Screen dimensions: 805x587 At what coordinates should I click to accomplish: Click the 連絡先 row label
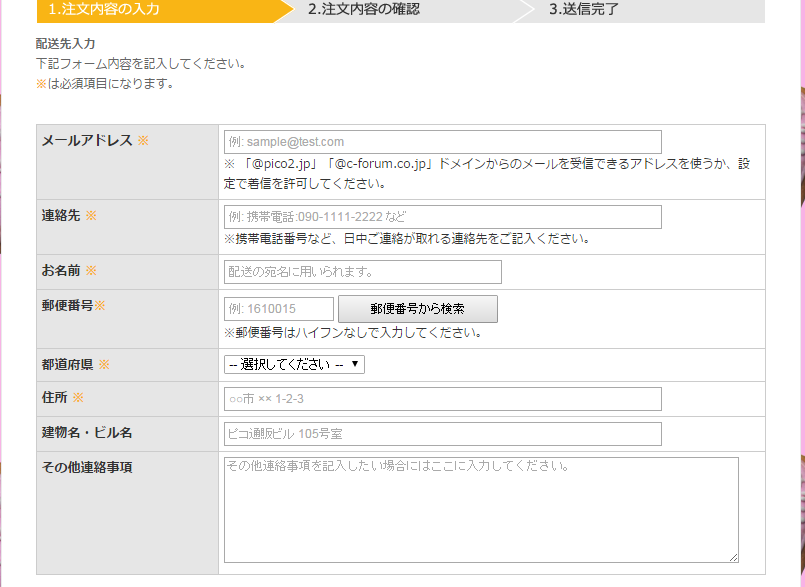(x=62, y=216)
